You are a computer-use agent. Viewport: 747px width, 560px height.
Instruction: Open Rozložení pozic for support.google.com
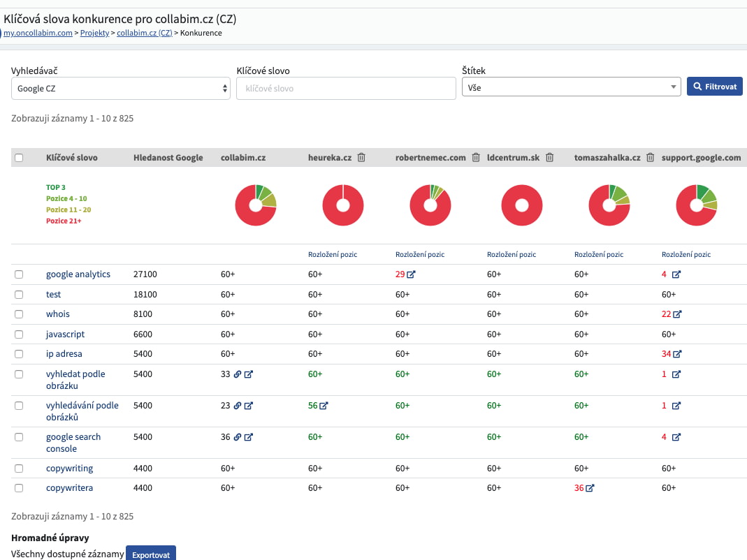pyautogui.click(x=686, y=255)
